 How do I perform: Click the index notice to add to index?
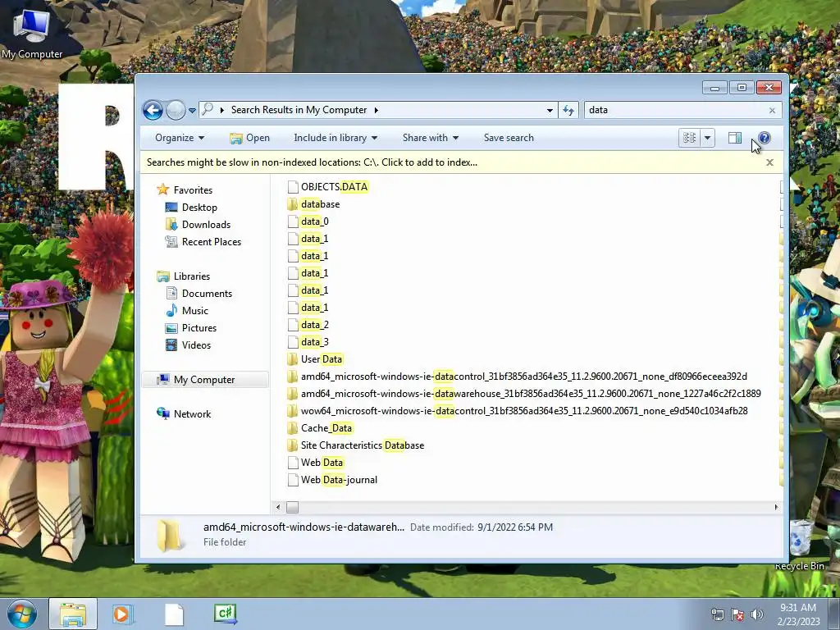(x=312, y=162)
